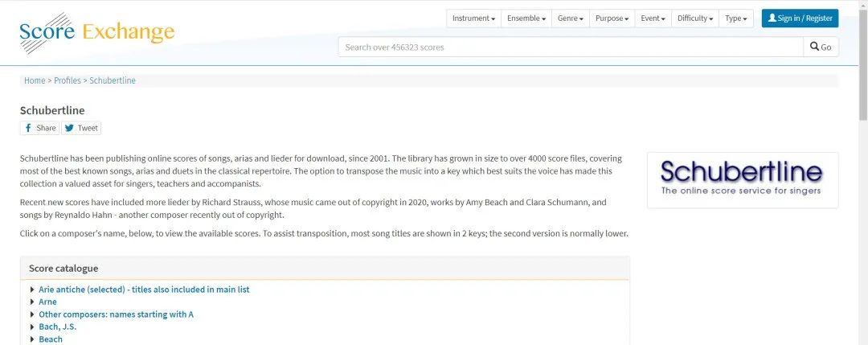This screenshot has width=868, height=345.
Task: Expand the Arne composer entry
Action: click(47, 302)
